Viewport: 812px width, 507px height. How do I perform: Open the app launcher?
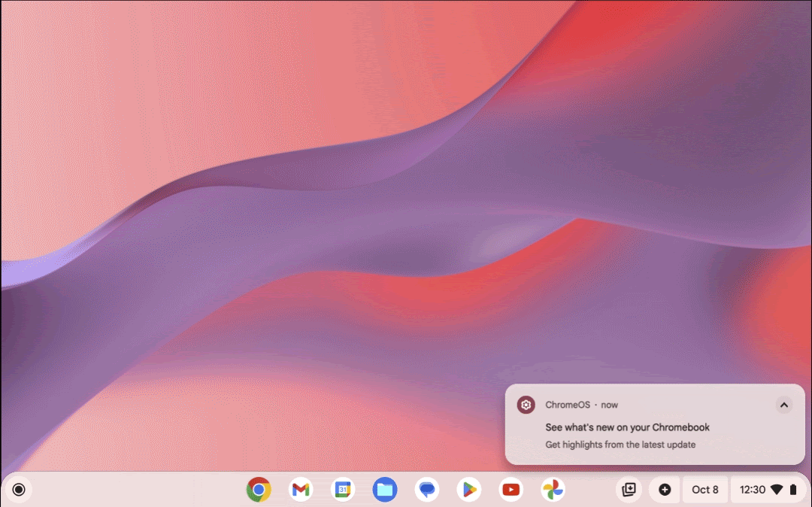(18, 489)
